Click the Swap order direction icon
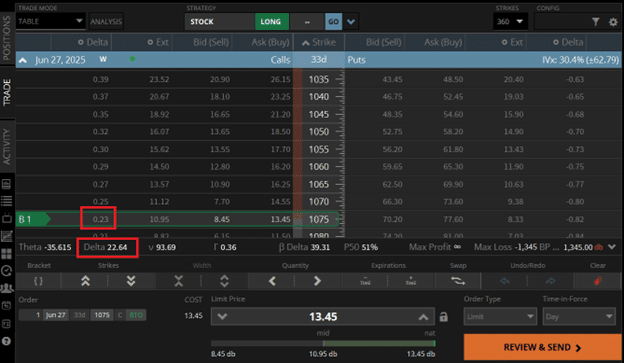624x363 pixels. 458,281
